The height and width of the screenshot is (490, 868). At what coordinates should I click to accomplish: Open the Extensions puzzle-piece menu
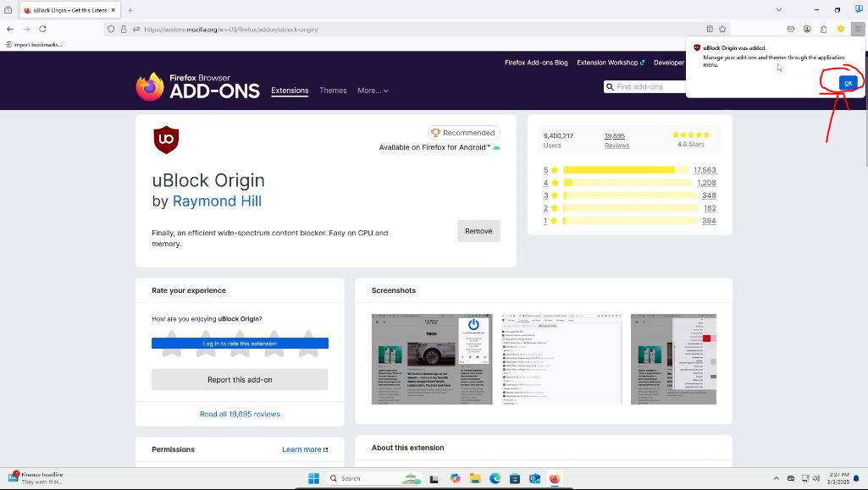824,30
